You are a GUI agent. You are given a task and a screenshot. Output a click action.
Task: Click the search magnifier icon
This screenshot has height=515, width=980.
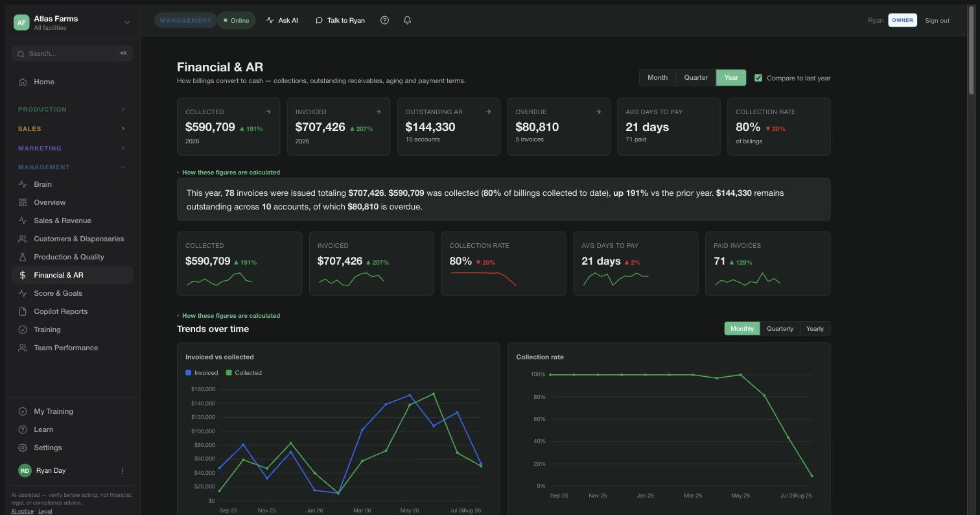click(x=21, y=54)
